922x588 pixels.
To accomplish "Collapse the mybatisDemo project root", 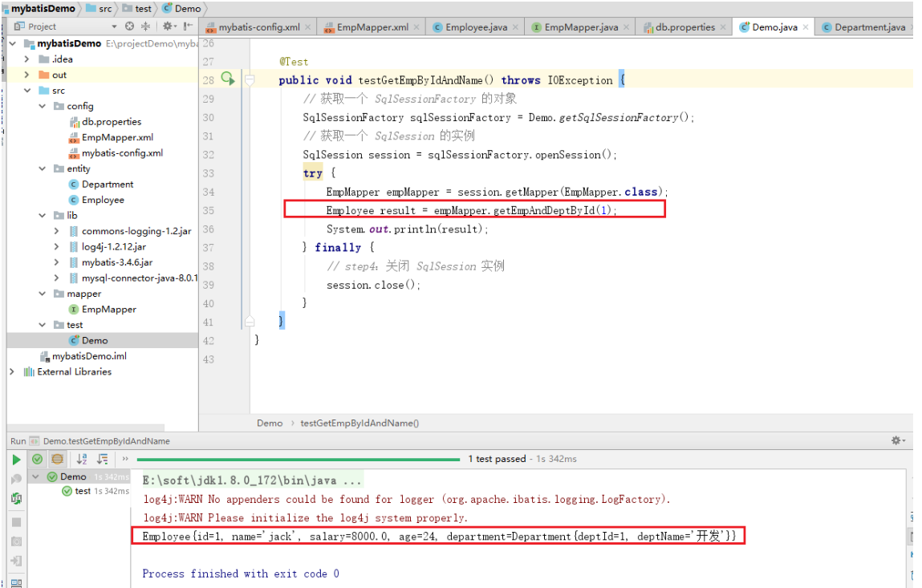I will 12,43.
